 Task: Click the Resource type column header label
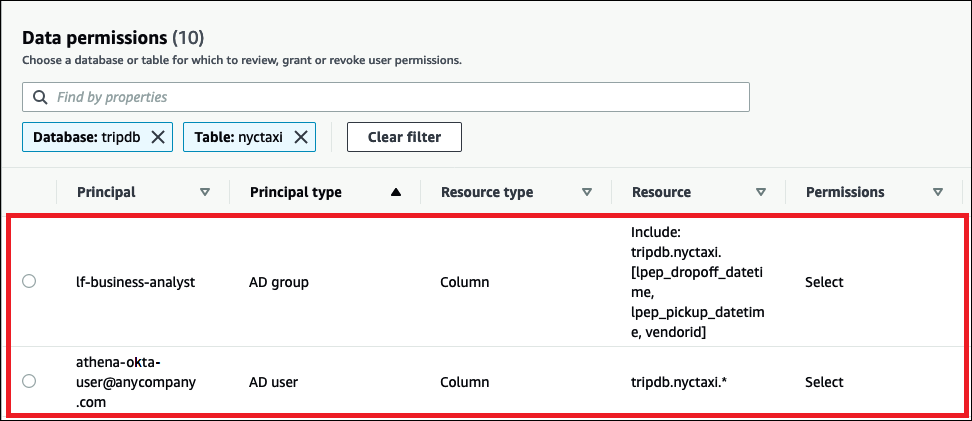click(x=487, y=192)
